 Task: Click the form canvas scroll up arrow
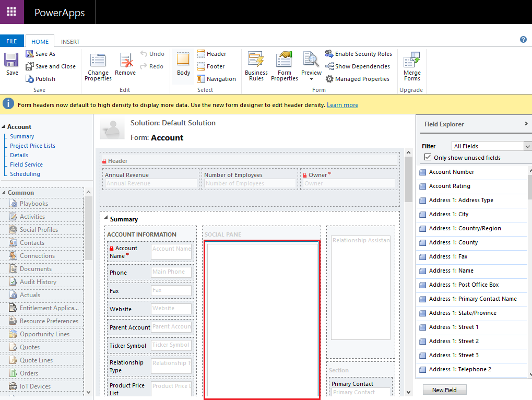pos(408,152)
